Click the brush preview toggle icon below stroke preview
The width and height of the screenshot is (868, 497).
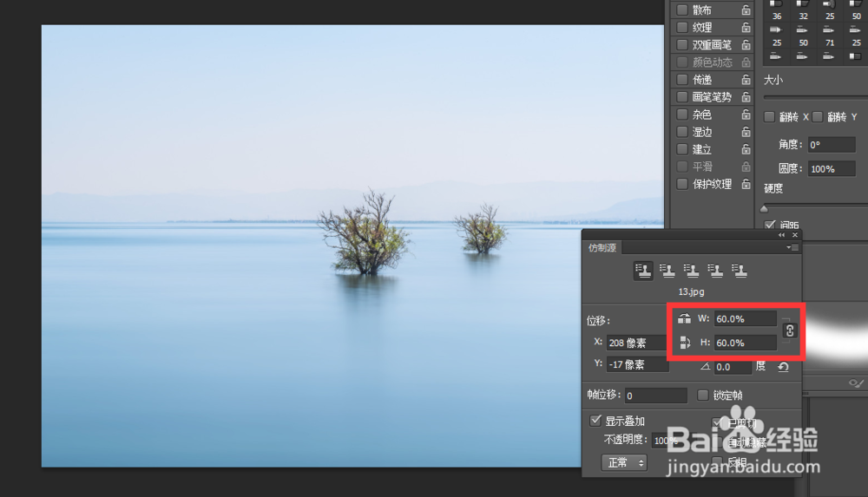(x=856, y=383)
